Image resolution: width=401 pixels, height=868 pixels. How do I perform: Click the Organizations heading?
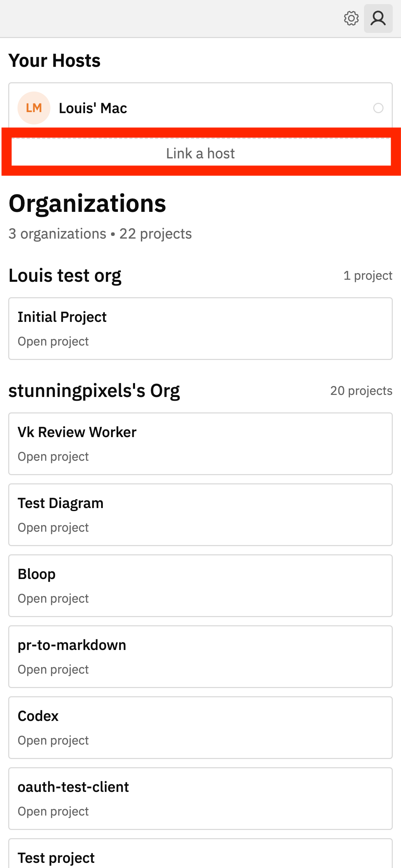[87, 204]
